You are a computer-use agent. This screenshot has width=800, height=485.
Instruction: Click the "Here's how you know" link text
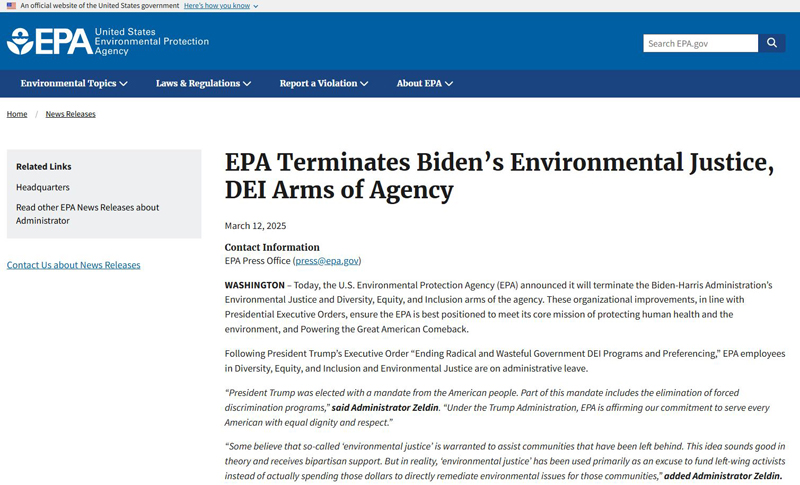pos(217,6)
